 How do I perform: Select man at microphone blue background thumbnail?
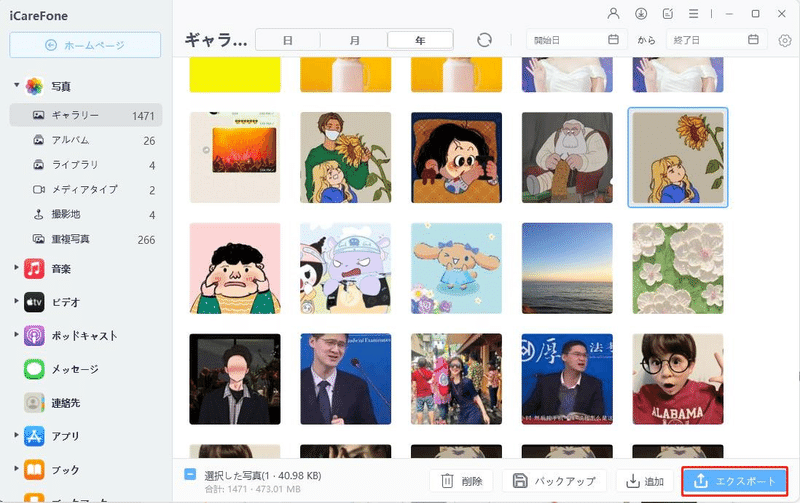pos(345,379)
